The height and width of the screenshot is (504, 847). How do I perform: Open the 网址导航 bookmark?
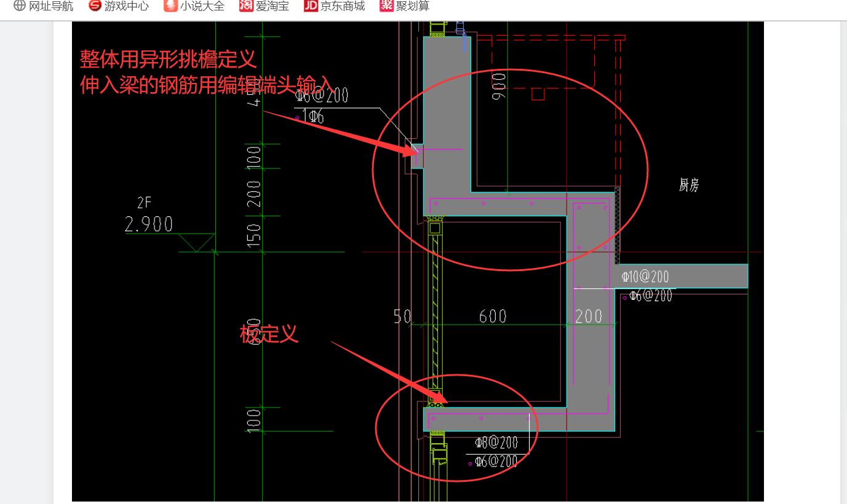43,6
